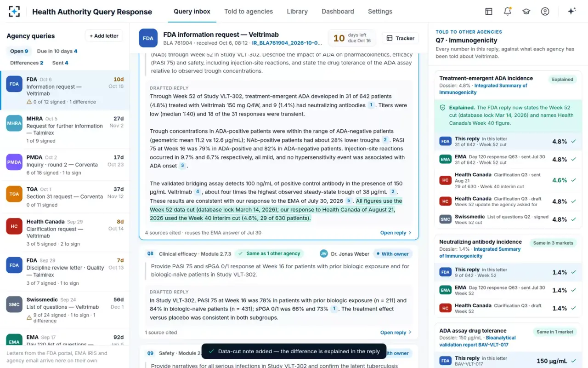
Task: Open the IR_BLA761904 document link
Action: point(287,43)
